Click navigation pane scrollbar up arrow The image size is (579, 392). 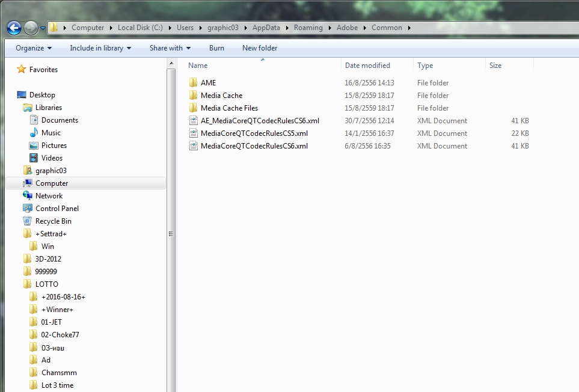(x=171, y=64)
